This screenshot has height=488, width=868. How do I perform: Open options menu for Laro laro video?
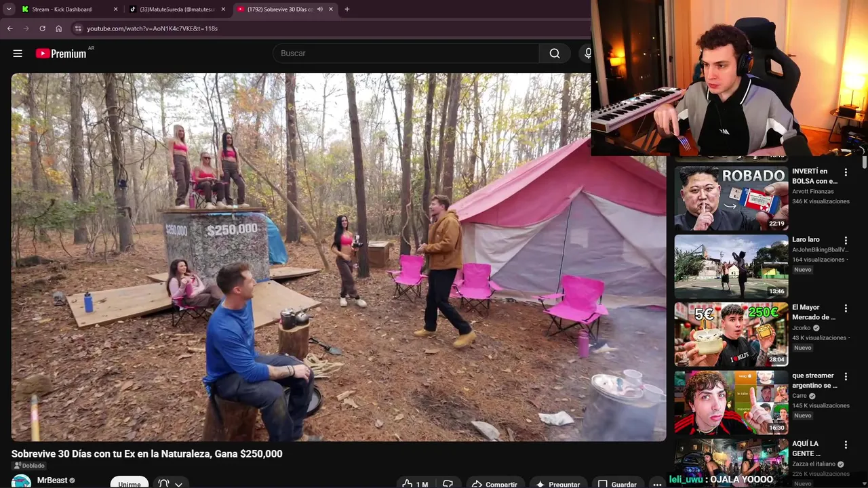click(846, 240)
